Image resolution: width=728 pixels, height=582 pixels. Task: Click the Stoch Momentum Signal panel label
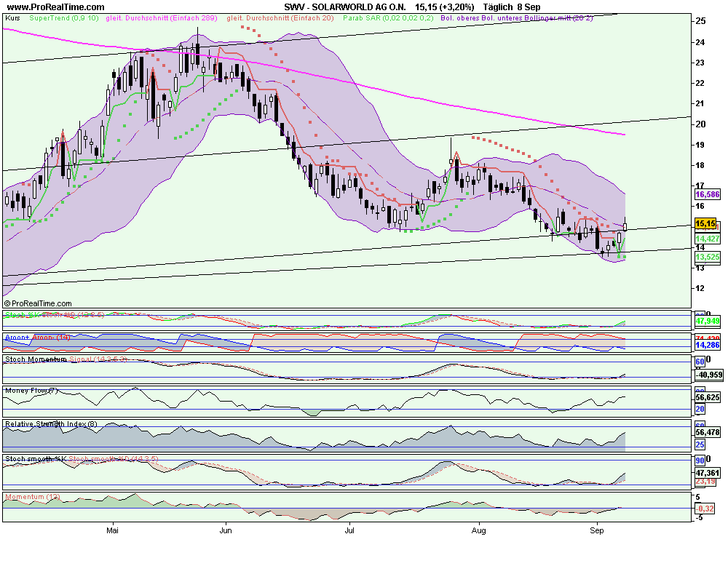coord(66,359)
